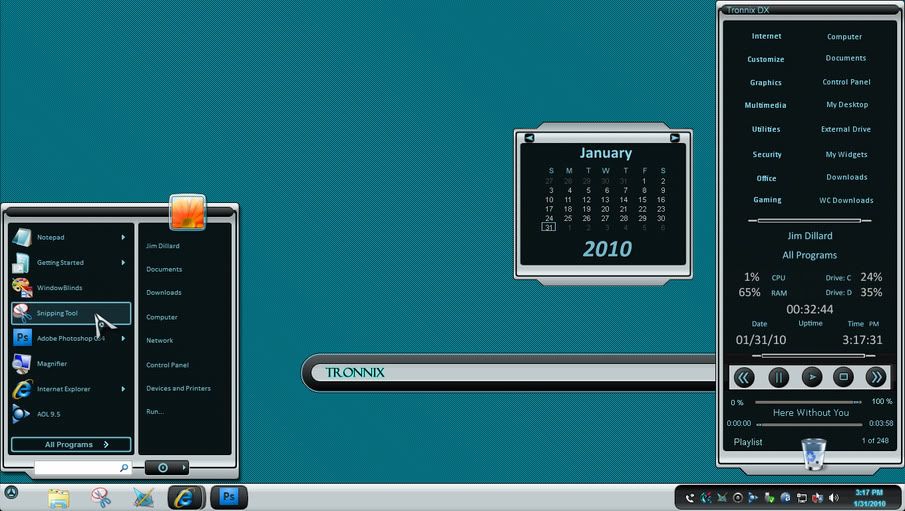Viewport: 905px width, 511px height.
Task: Click Internet in the Tronnix DX widget
Action: (x=766, y=36)
